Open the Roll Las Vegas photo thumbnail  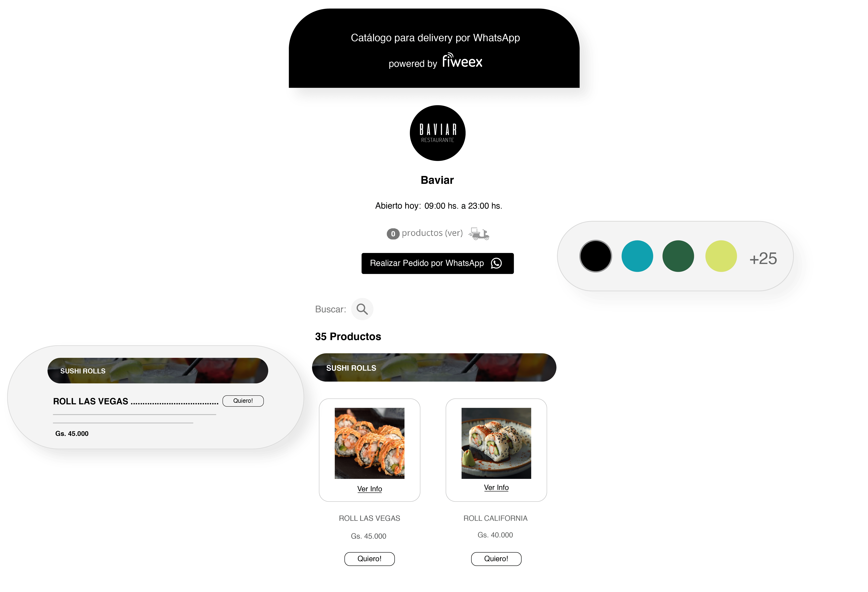coord(369,443)
